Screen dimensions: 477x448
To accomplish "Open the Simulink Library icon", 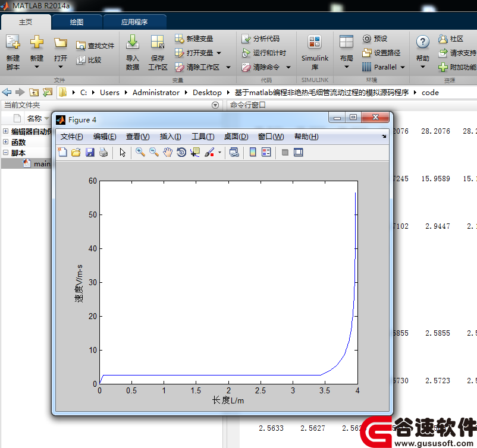I will [x=315, y=42].
